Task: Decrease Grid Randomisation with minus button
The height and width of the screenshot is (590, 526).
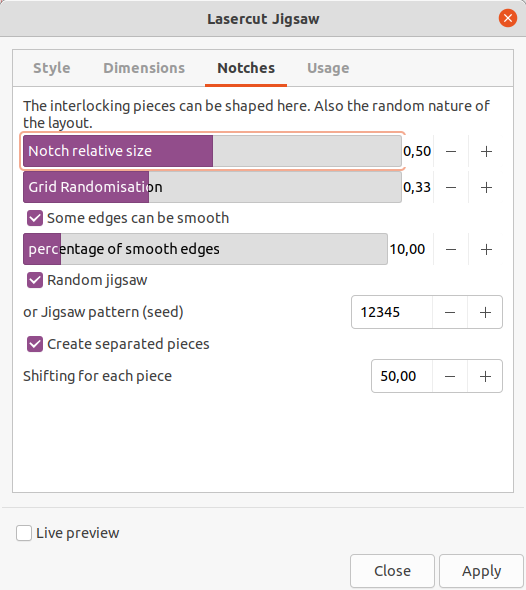Action: [451, 187]
